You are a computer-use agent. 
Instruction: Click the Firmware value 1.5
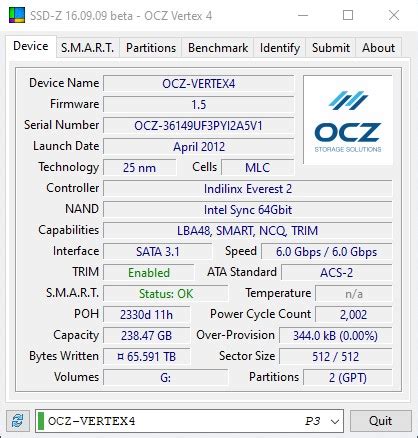click(199, 104)
